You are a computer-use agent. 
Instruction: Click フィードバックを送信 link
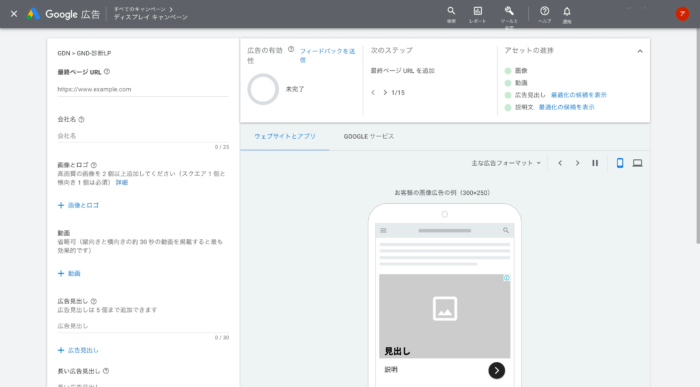pyautogui.click(x=327, y=55)
